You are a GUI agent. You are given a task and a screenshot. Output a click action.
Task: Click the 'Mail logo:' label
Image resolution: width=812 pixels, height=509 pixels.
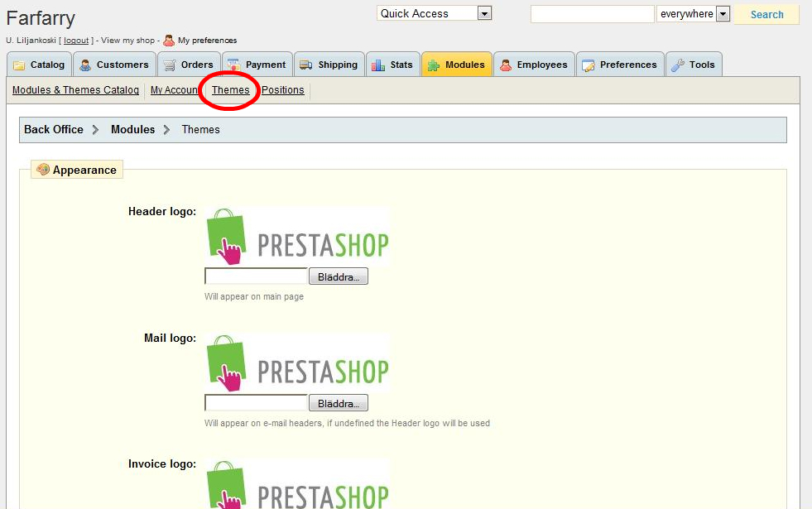pos(170,339)
